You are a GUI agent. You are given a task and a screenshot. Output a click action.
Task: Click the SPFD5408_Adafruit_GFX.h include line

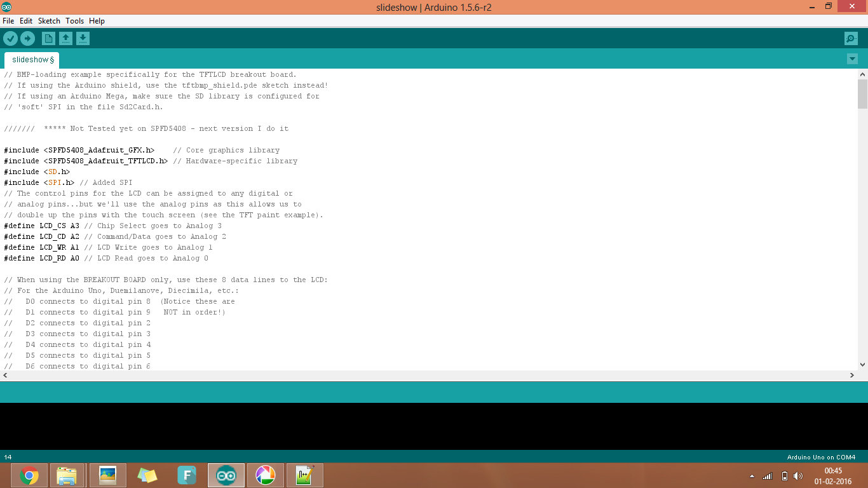point(142,150)
